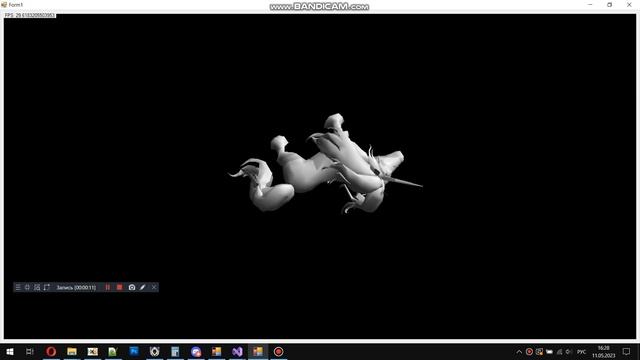
Task: Click the battery tray icon
Action: pyautogui.click(x=549, y=352)
